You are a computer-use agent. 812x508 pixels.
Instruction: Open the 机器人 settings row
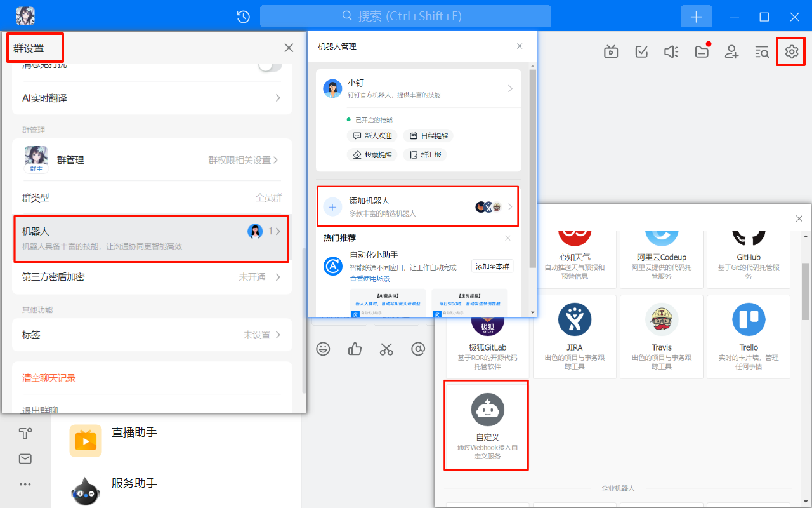(x=152, y=238)
